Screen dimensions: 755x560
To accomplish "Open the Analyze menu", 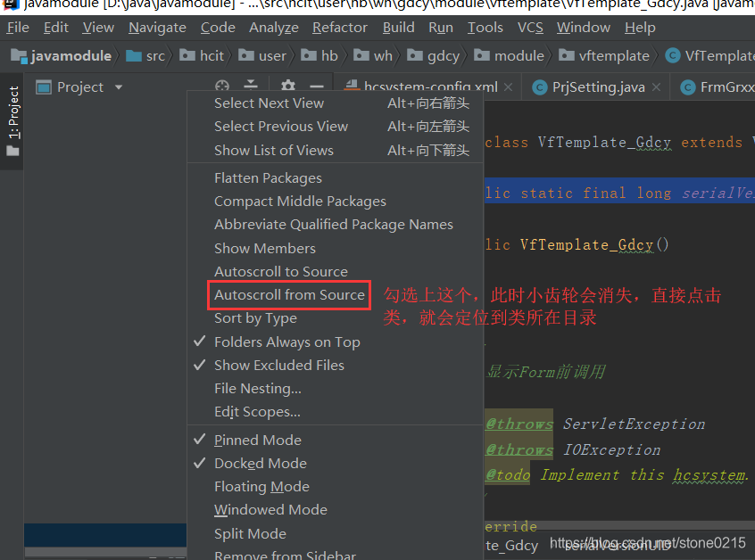I will point(273,28).
